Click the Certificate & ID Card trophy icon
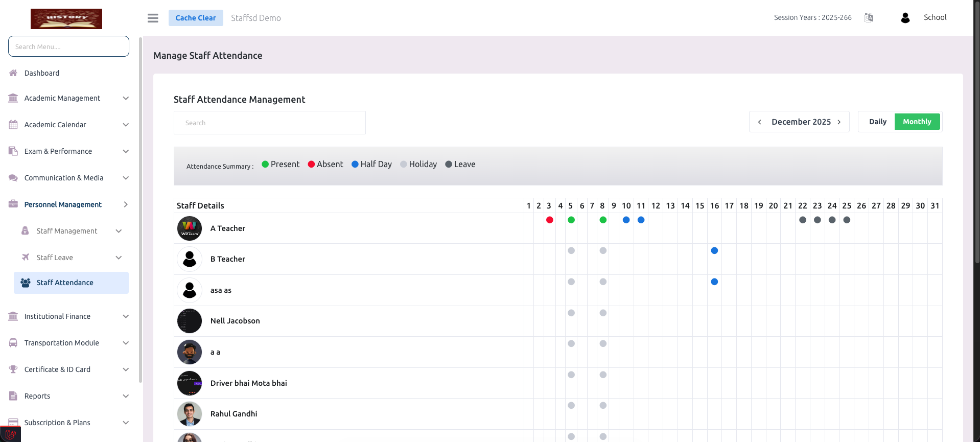 [13, 369]
